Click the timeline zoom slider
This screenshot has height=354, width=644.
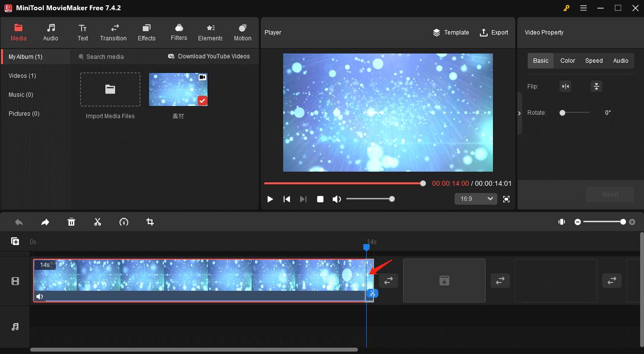point(604,222)
